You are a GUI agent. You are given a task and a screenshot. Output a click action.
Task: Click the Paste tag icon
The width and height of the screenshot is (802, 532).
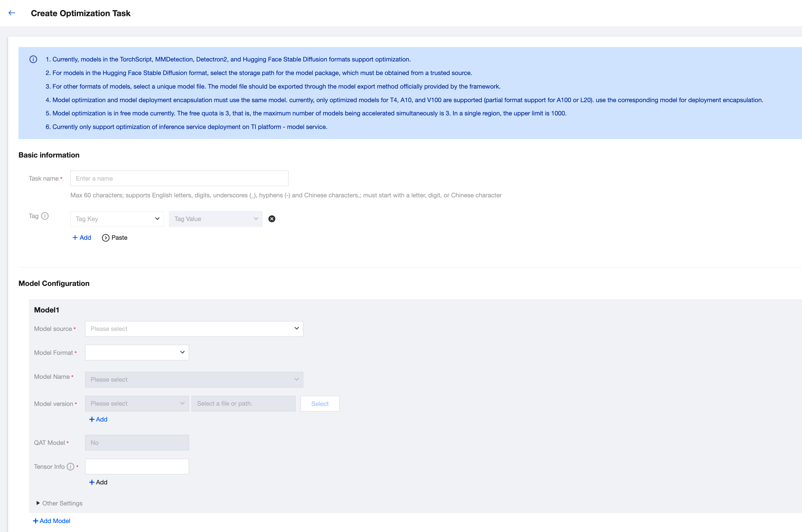[x=106, y=238]
